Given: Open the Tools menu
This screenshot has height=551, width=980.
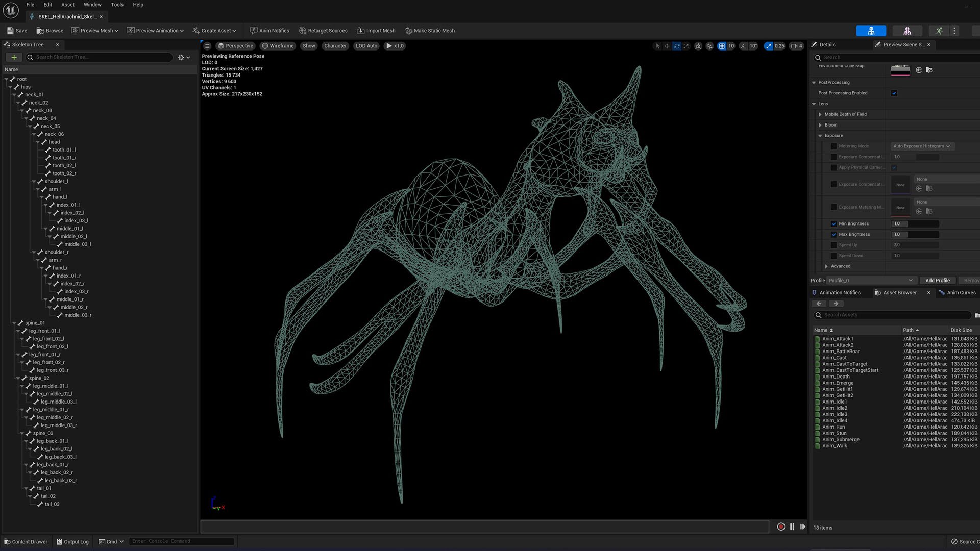Looking at the screenshot, I should [117, 5].
